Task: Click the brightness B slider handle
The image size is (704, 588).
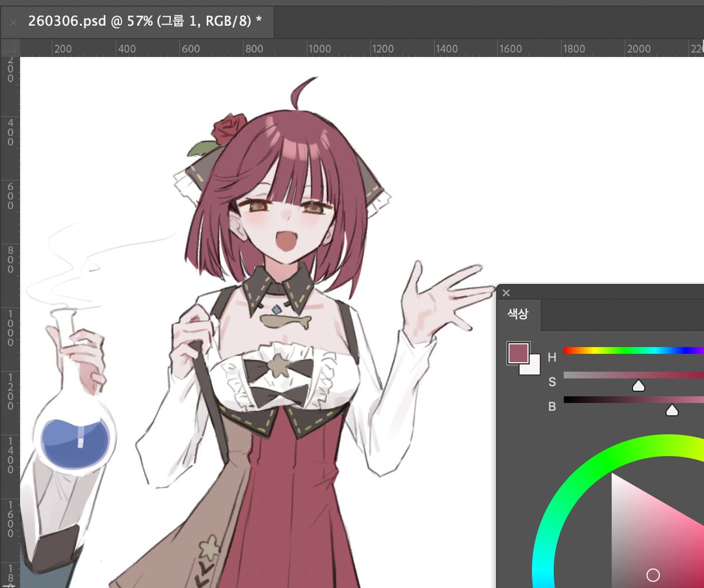Action: pos(672,410)
